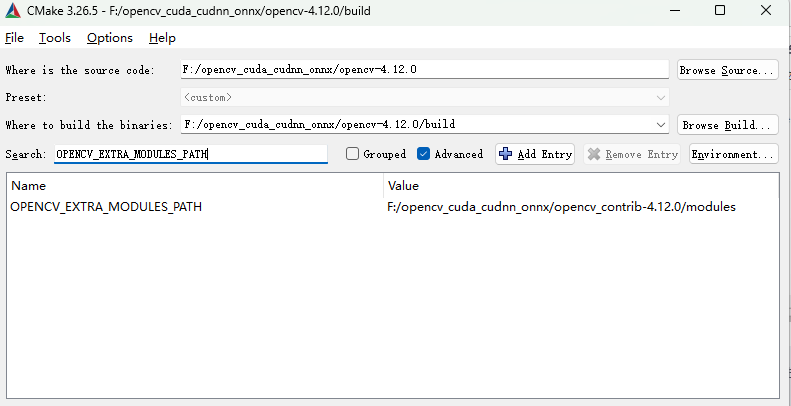
Task: Click the CMake logo in the title bar
Action: tap(12, 10)
